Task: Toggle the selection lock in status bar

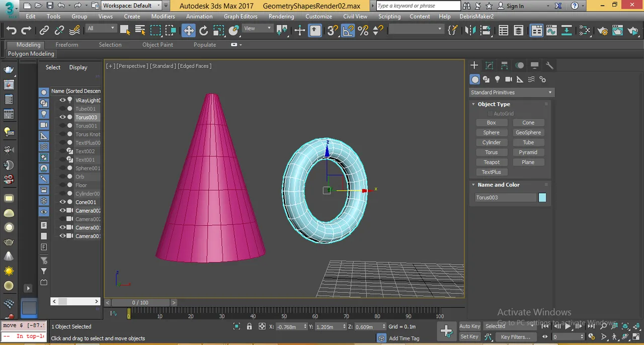Action: [249, 326]
